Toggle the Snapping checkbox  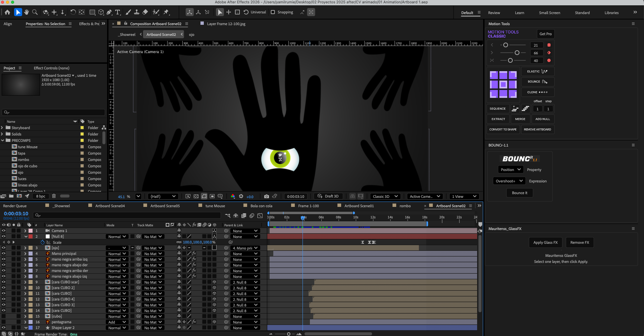click(x=273, y=12)
